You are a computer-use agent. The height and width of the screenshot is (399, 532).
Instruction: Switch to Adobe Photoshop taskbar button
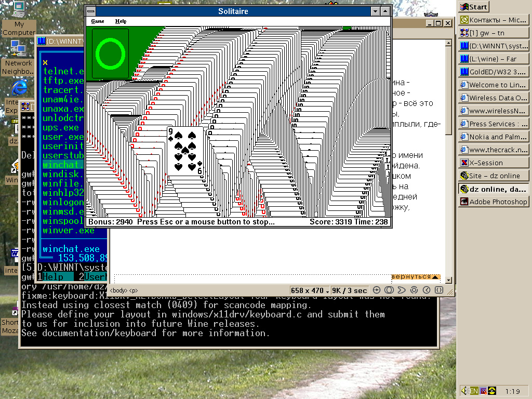coord(494,202)
